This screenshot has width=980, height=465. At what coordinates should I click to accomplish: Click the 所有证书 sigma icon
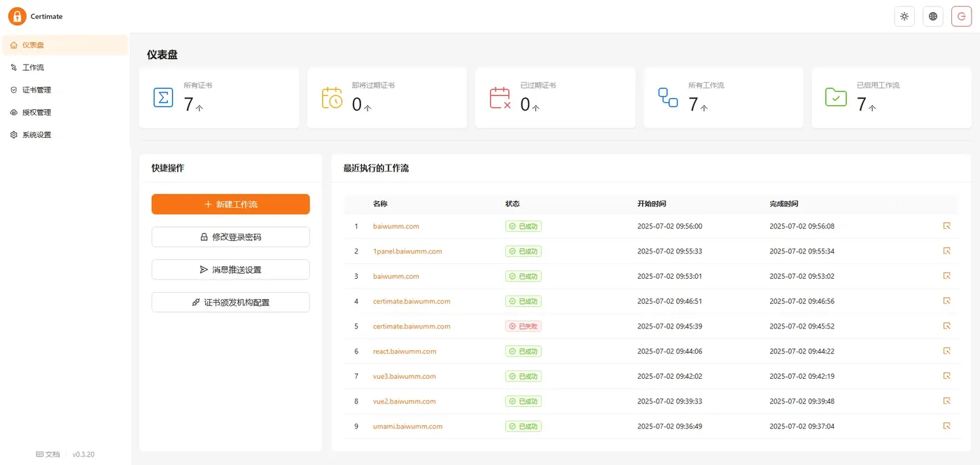[163, 97]
